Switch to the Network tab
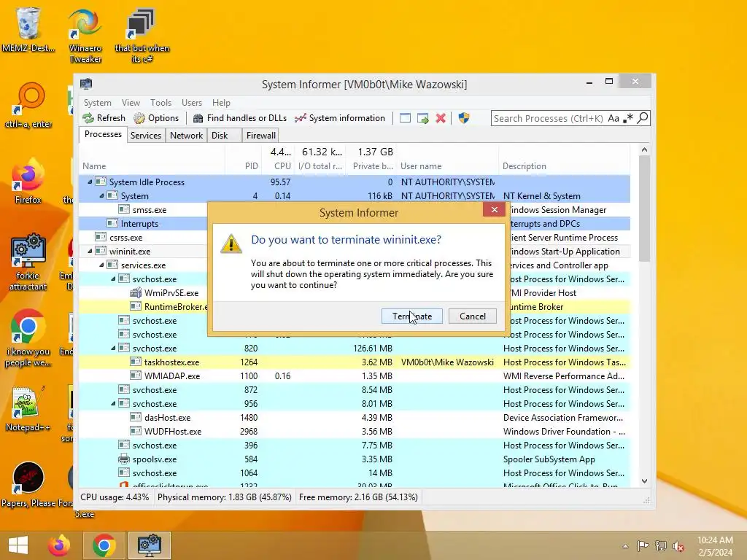Screen dimensions: 747x560 tap(186, 135)
